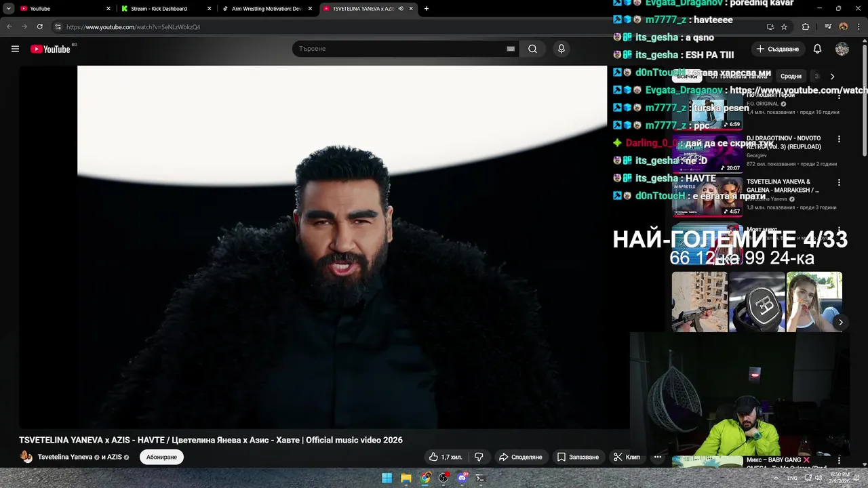
Task: Like the video (1,7 хил.)
Action: 445,457
